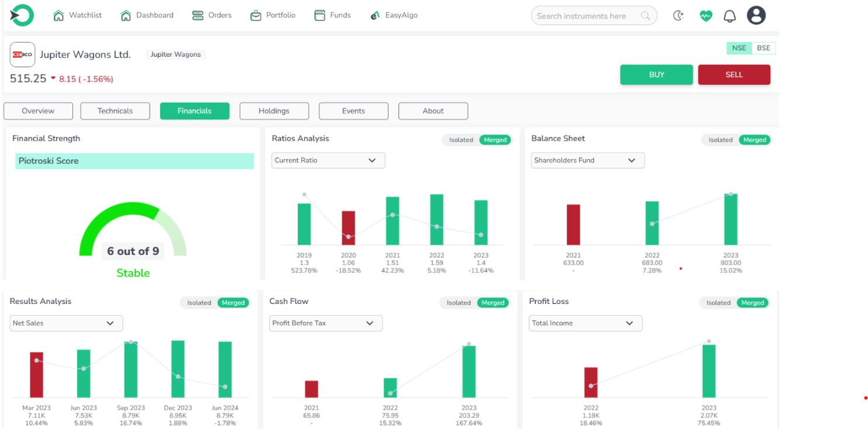Click the green heart health icon
868x432 pixels.
click(x=706, y=16)
